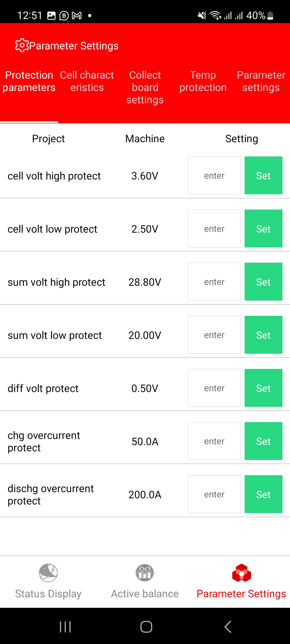
Task: Switch to Cell characteristics tab
Action: (87, 81)
